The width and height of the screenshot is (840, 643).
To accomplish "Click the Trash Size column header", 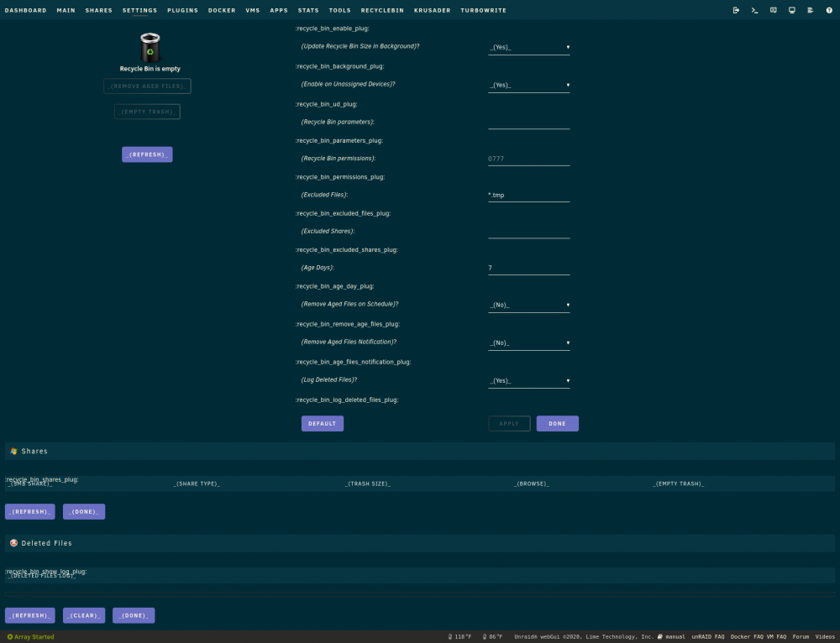I will point(368,484).
